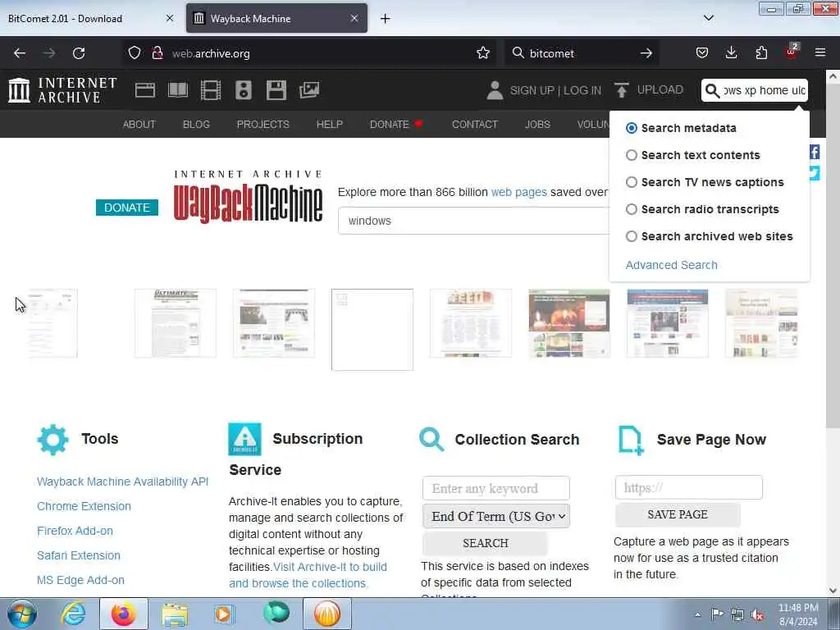840x630 pixels.
Task: Open Windows Explorer folder in taskbar
Action: click(x=175, y=614)
